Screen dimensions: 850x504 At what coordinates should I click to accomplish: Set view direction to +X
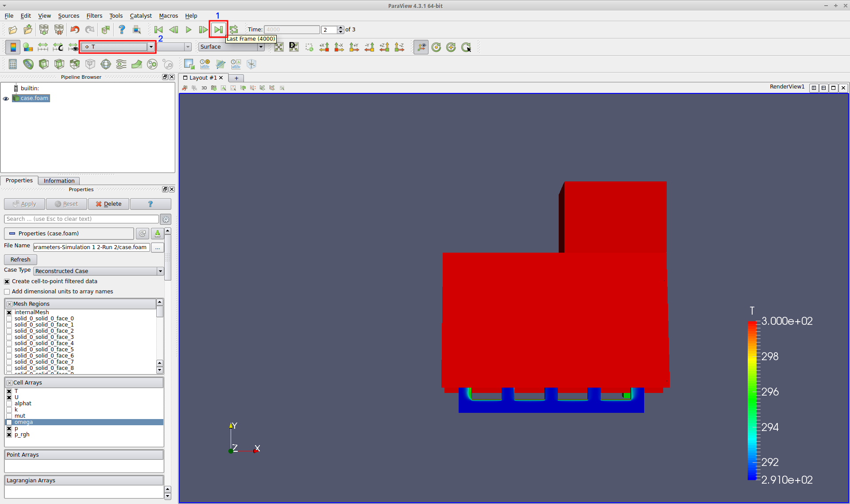click(324, 47)
